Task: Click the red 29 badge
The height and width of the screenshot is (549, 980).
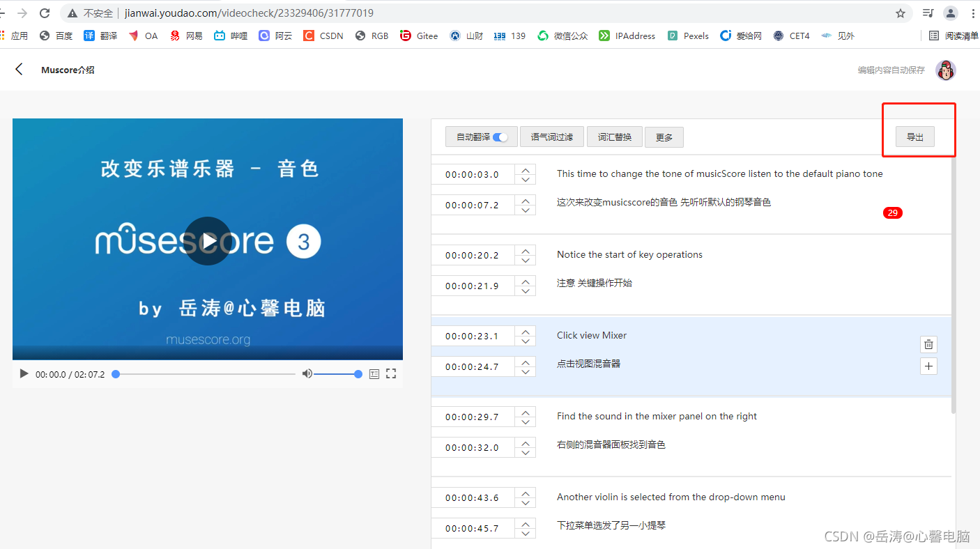Action: point(892,212)
